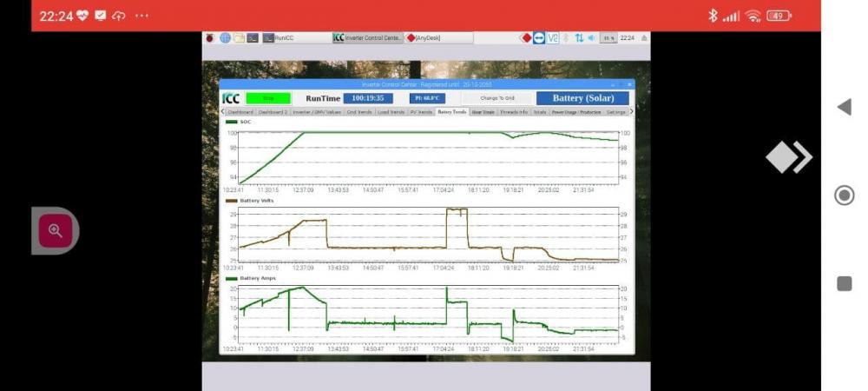This screenshot has height=391, width=868.
Task: Click the Pi panel clock showing 22:24
Action: point(628,37)
